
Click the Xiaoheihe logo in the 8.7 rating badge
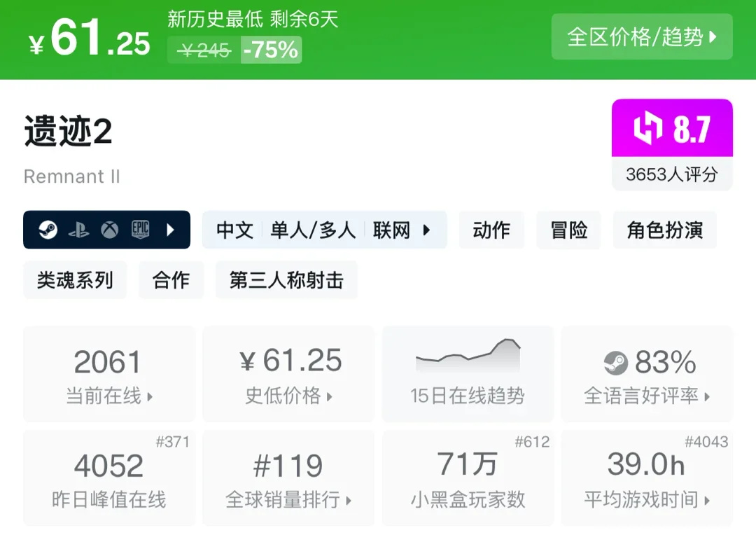click(x=648, y=129)
